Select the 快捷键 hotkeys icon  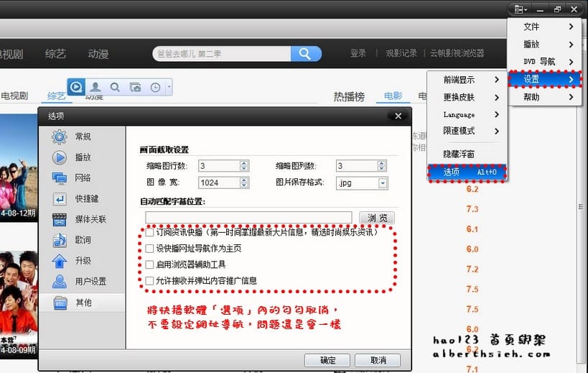60,199
